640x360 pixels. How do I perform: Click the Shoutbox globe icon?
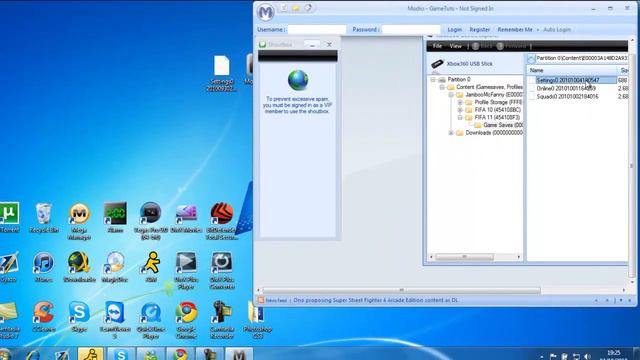(x=298, y=80)
